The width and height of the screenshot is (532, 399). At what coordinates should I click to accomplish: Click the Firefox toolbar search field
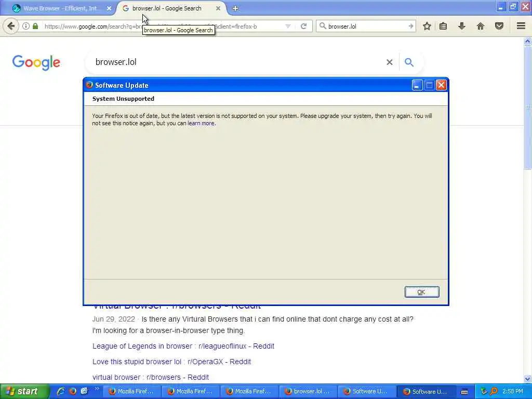[x=366, y=26]
